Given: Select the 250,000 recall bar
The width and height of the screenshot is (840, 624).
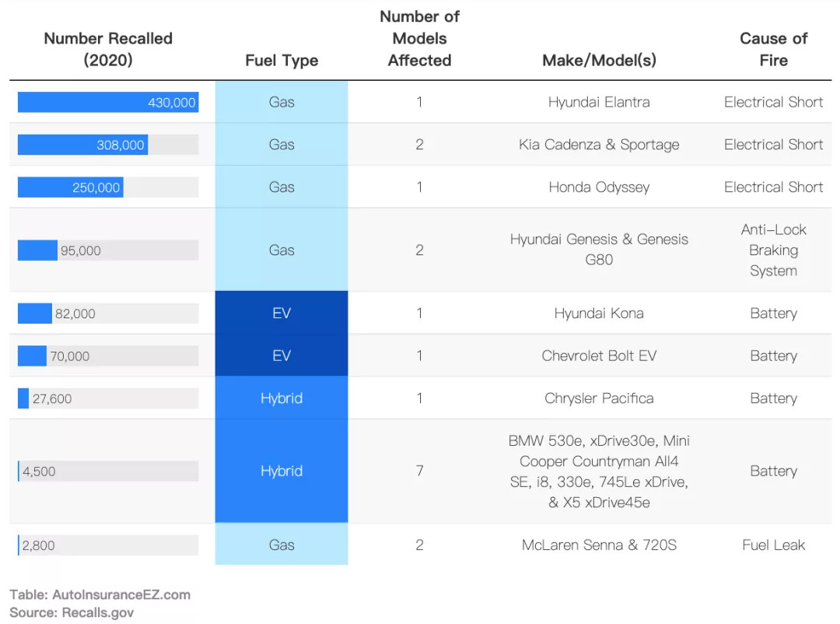Looking at the screenshot, I should click(x=70, y=187).
